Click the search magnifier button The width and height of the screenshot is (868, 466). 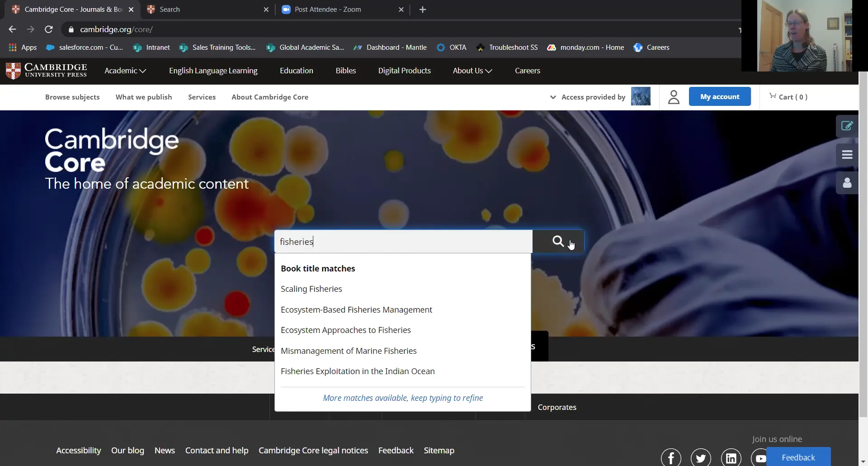point(558,241)
